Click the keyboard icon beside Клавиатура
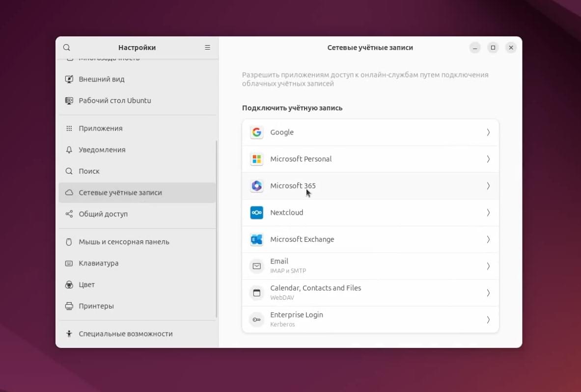 point(69,263)
